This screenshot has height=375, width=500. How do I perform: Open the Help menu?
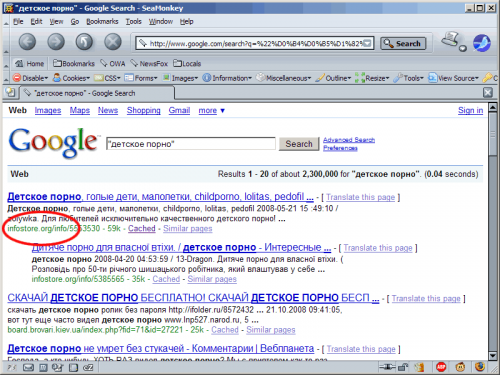187,22
